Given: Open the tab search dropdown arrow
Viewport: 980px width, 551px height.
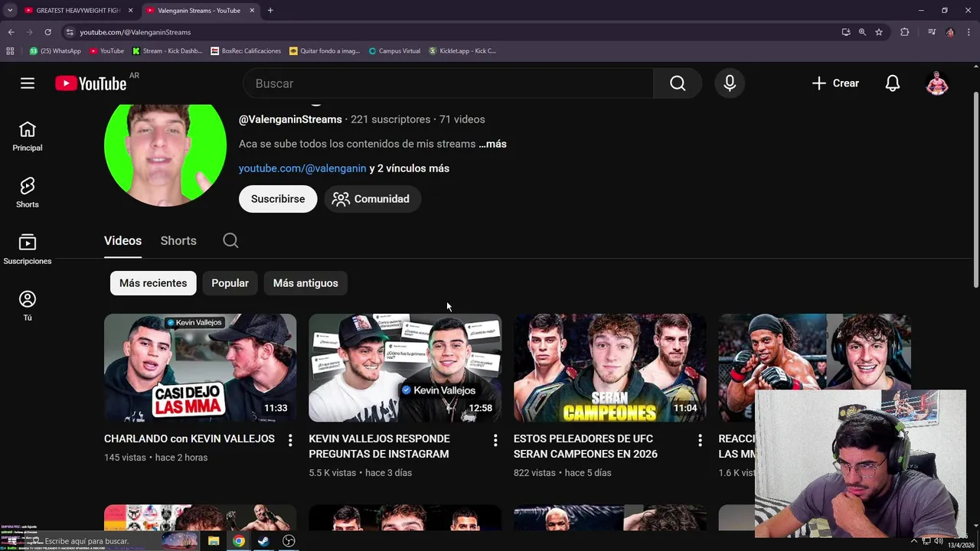Looking at the screenshot, I should pos(10,11).
